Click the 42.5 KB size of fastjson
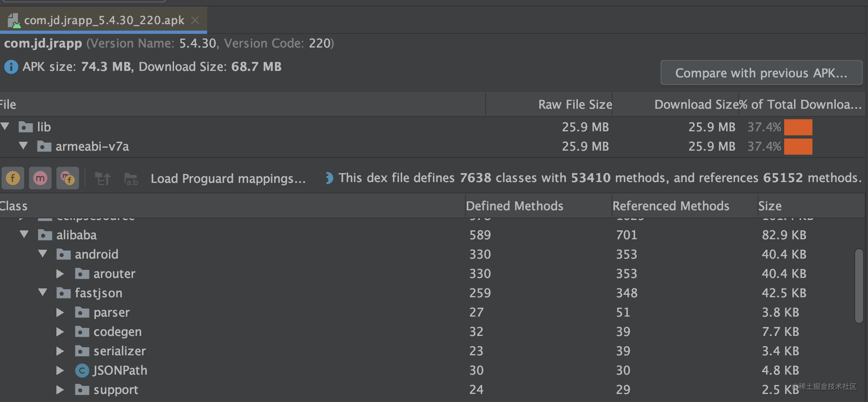868x402 pixels. pos(784,293)
